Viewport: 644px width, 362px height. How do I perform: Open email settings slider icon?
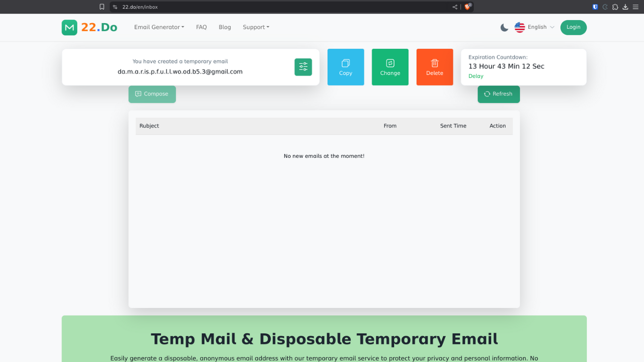click(x=303, y=67)
